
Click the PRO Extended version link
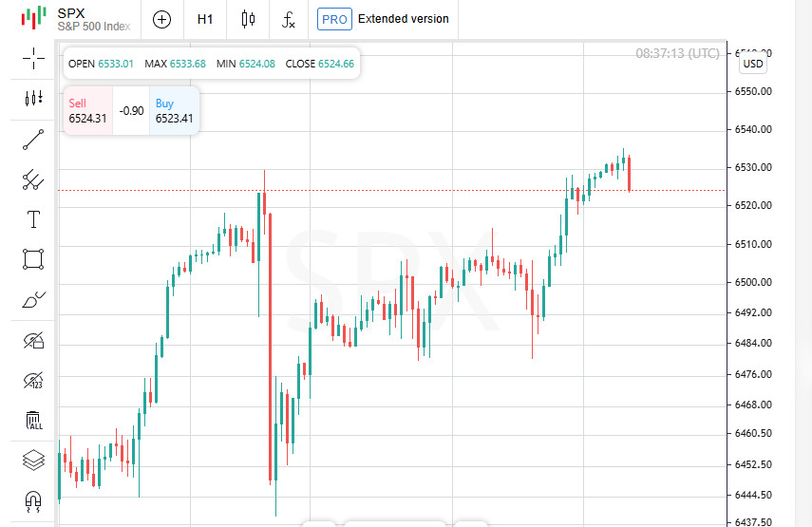(x=383, y=19)
